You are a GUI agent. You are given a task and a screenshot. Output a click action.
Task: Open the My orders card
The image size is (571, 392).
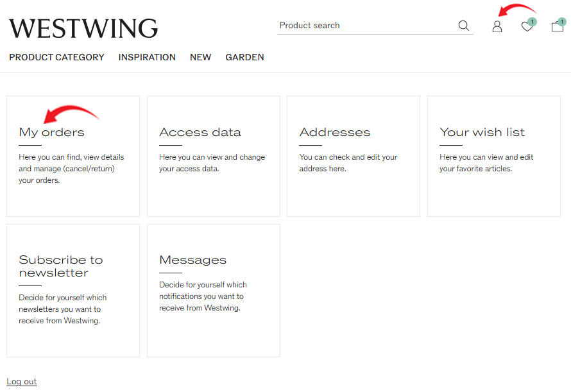click(73, 157)
